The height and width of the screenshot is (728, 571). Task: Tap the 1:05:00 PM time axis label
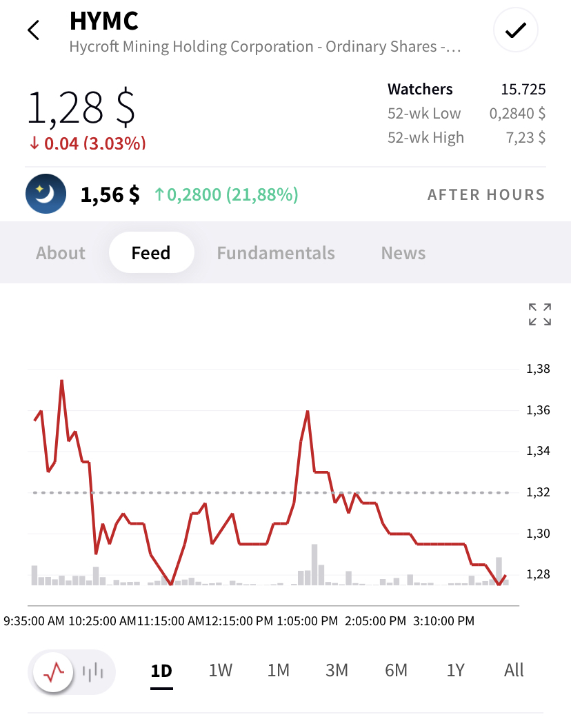pyautogui.click(x=307, y=621)
